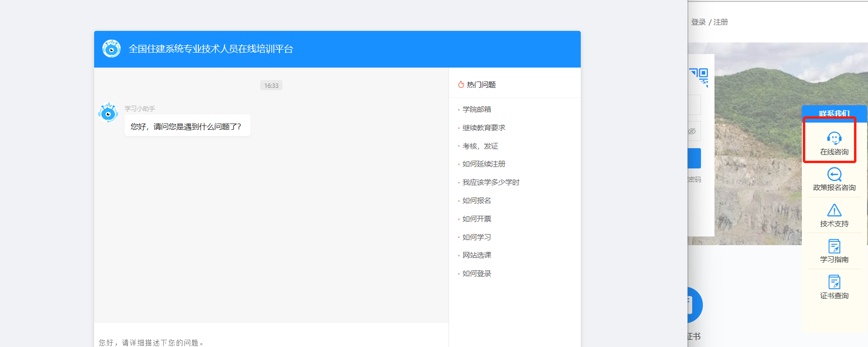Viewport: 868px width, 347px height.
Task: Click the 联系我们 sidebar header
Action: pos(834,113)
